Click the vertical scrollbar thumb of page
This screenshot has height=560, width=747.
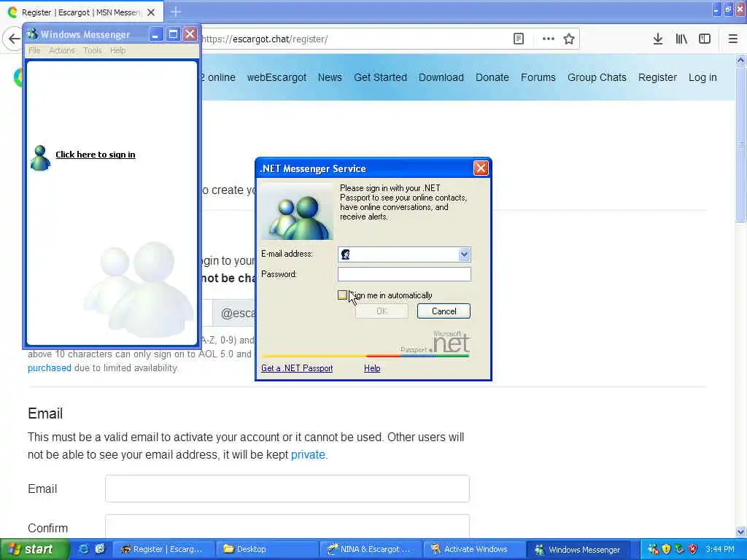740,144
